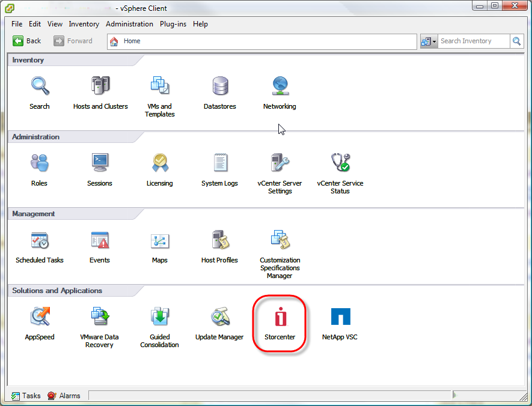
Task: Open the View menu
Action: (55, 24)
